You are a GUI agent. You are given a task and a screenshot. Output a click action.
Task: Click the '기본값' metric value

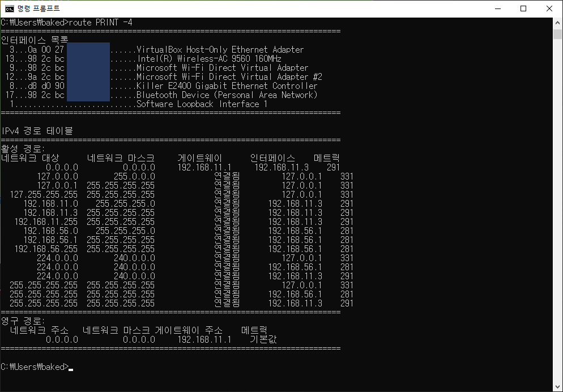point(263,339)
